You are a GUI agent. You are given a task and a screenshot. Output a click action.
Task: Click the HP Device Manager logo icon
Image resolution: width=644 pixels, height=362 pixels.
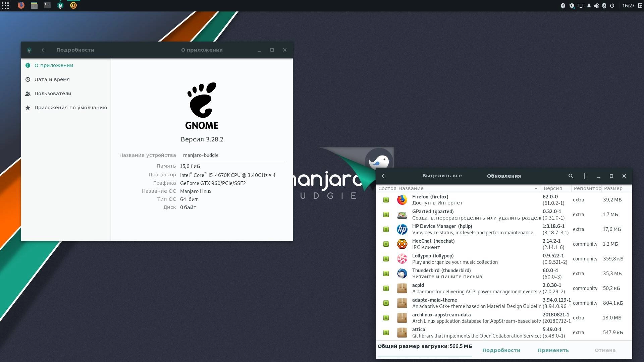402,229
